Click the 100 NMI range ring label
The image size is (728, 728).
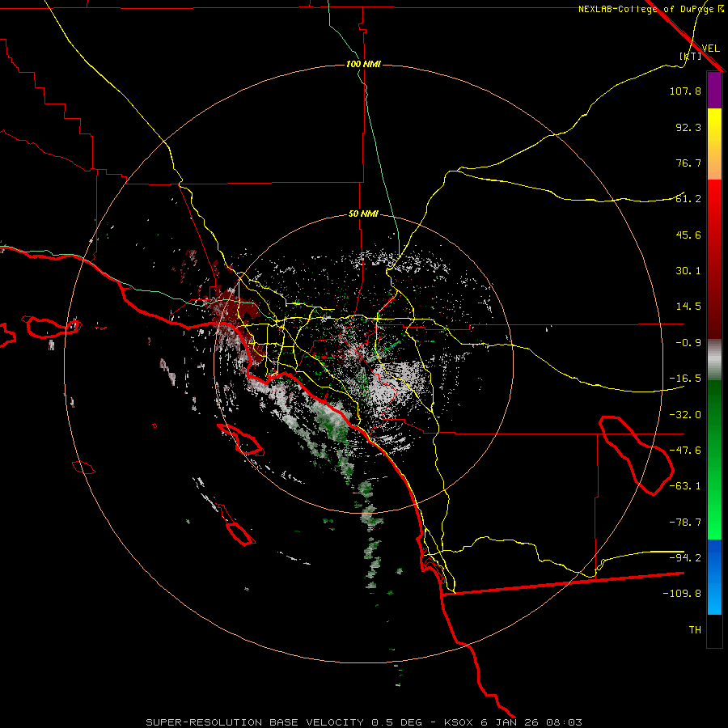363,64
